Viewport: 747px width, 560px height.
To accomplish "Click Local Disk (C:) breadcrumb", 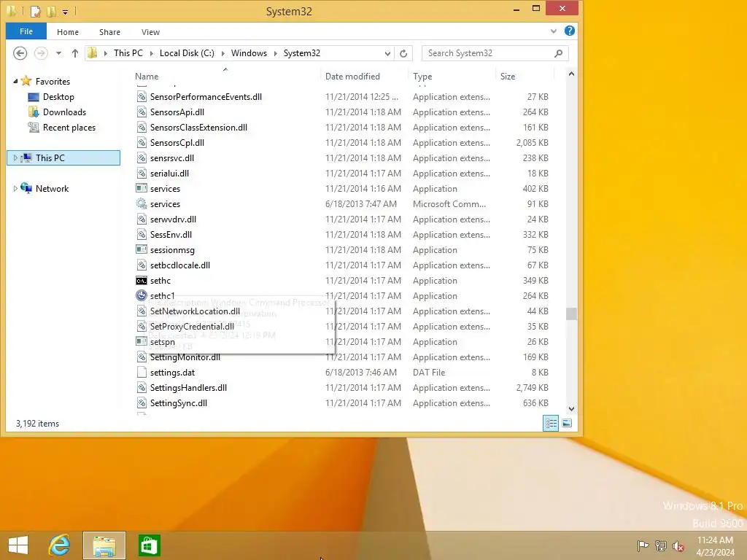I will click(x=187, y=53).
